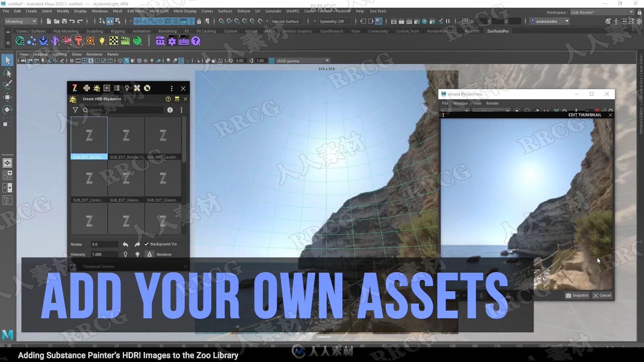The height and width of the screenshot is (362, 644).
Task: Click the purple keyboard hotkeys shelf icon
Action: pyautogui.click(x=183, y=41)
